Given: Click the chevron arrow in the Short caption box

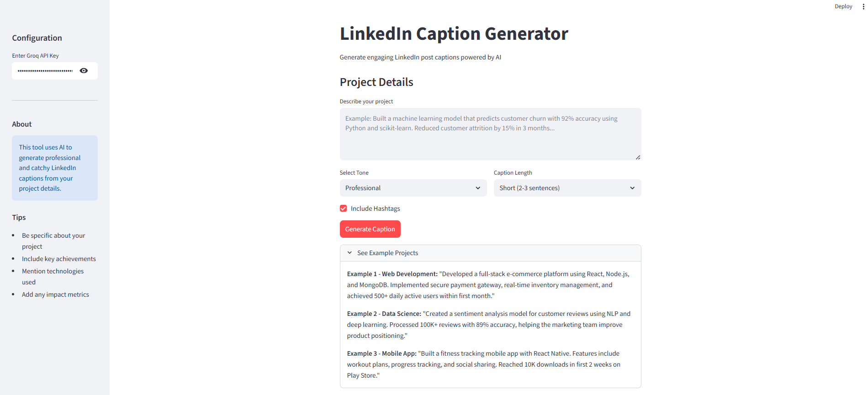Looking at the screenshot, I should 632,188.
